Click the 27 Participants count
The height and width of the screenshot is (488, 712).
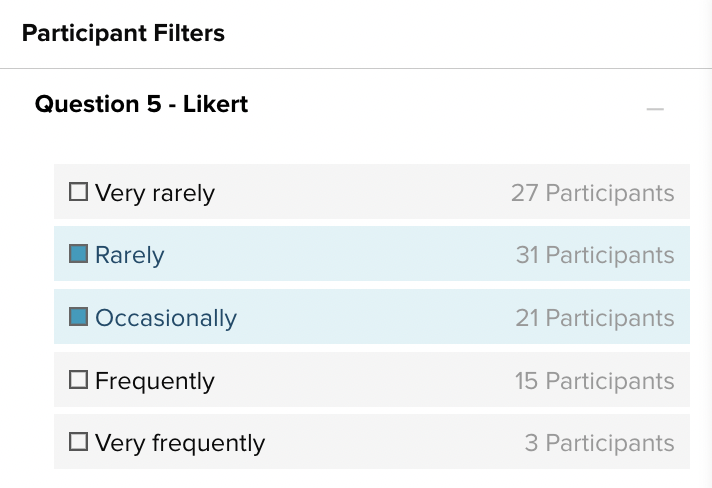592,192
